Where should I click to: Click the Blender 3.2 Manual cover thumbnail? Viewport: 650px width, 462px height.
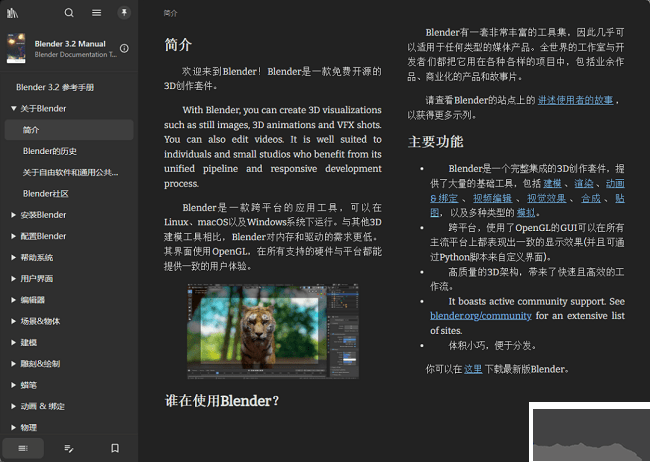click(x=16, y=48)
